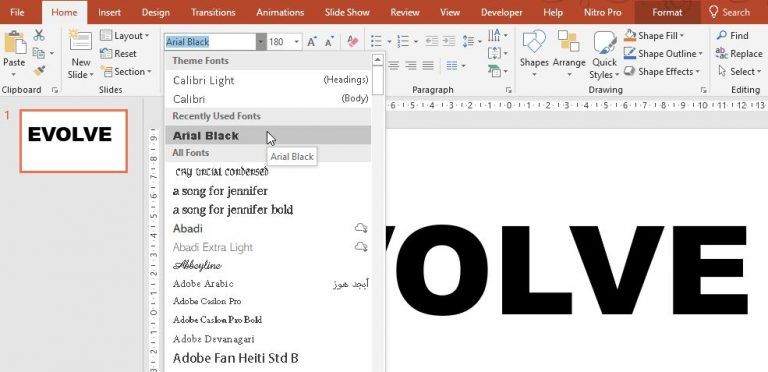Image resolution: width=768 pixels, height=372 pixels.
Task: Expand the Layout dropdown
Action: (x=147, y=36)
